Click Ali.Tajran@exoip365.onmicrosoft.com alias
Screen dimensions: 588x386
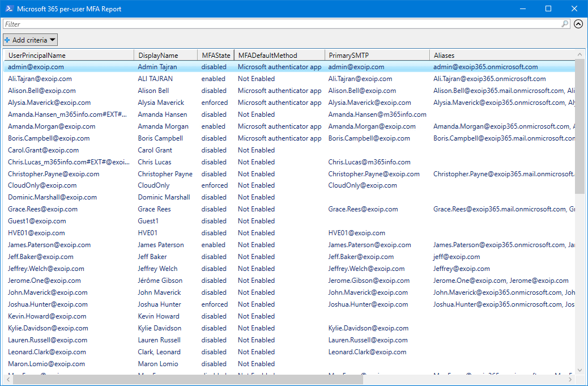click(489, 79)
